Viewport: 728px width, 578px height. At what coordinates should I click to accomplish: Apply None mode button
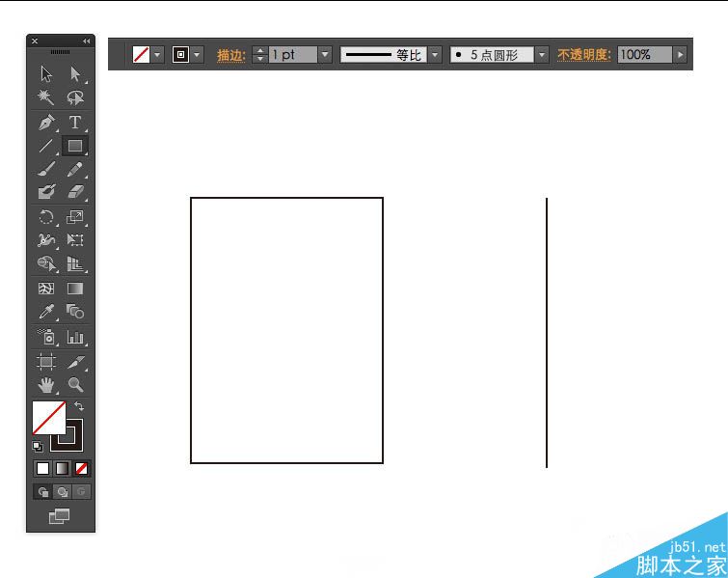click(81, 468)
